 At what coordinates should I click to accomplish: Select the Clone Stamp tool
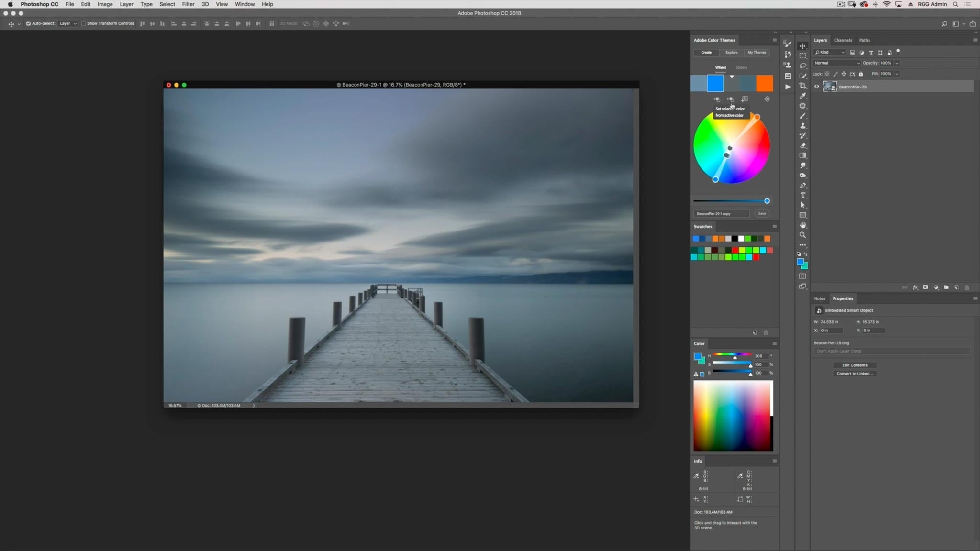click(x=803, y=127)
